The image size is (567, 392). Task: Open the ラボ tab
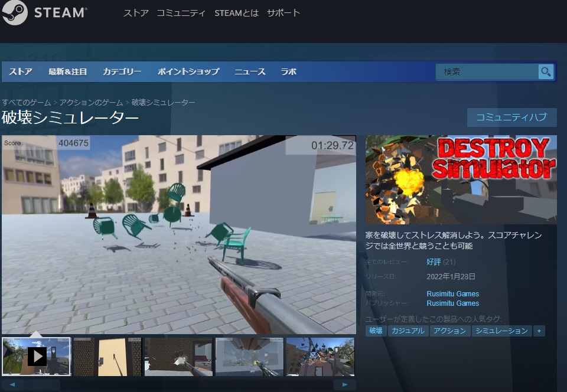point(289,71)
